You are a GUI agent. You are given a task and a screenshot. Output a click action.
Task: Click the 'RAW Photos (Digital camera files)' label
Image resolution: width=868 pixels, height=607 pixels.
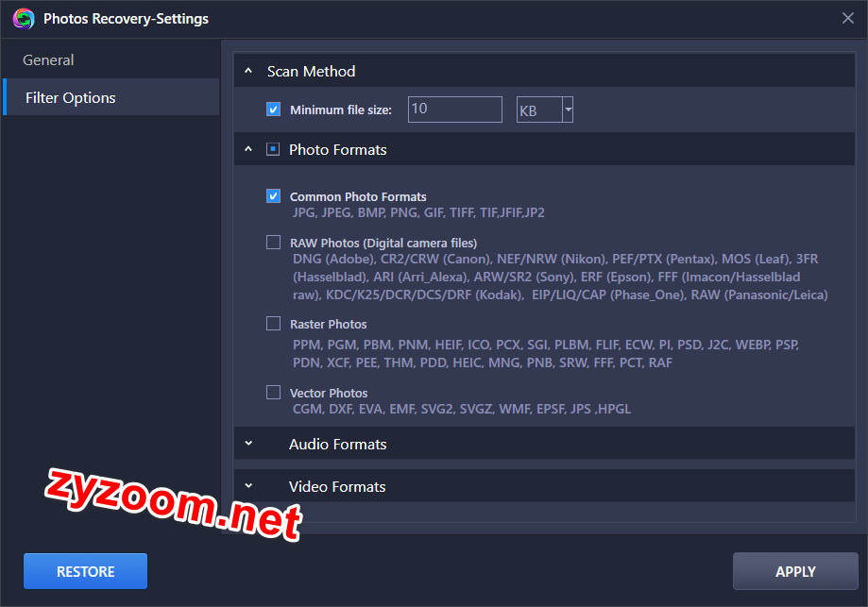click(383, 244)
